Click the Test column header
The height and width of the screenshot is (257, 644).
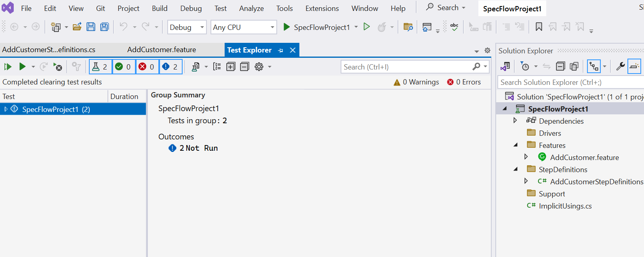pos(54,97)
